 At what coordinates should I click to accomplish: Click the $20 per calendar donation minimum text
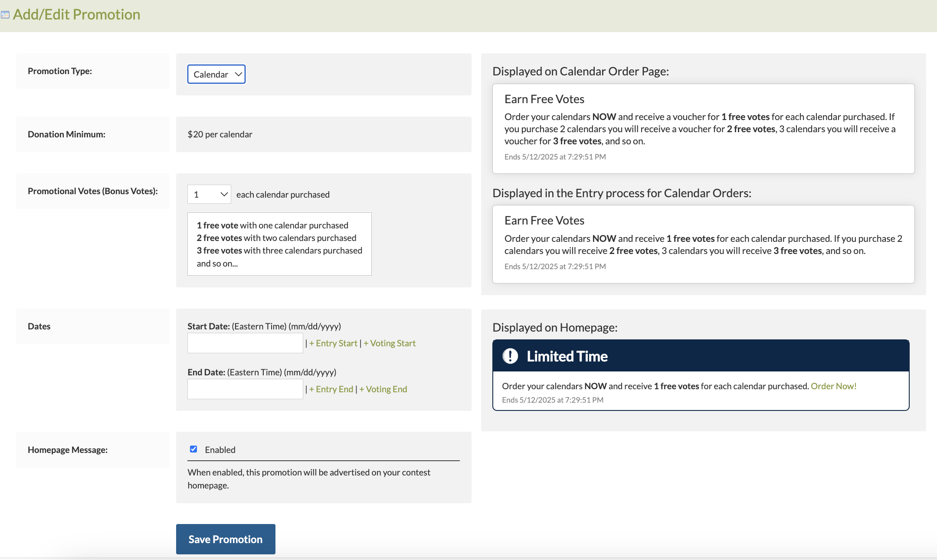[x=220, y=134]
